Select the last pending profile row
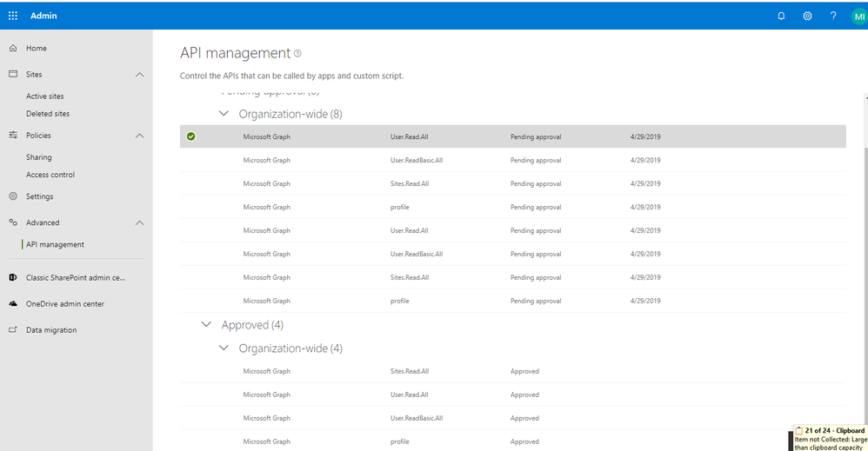Image resolution: width=868 pixels, height=451 pixels. click(512, 301)
